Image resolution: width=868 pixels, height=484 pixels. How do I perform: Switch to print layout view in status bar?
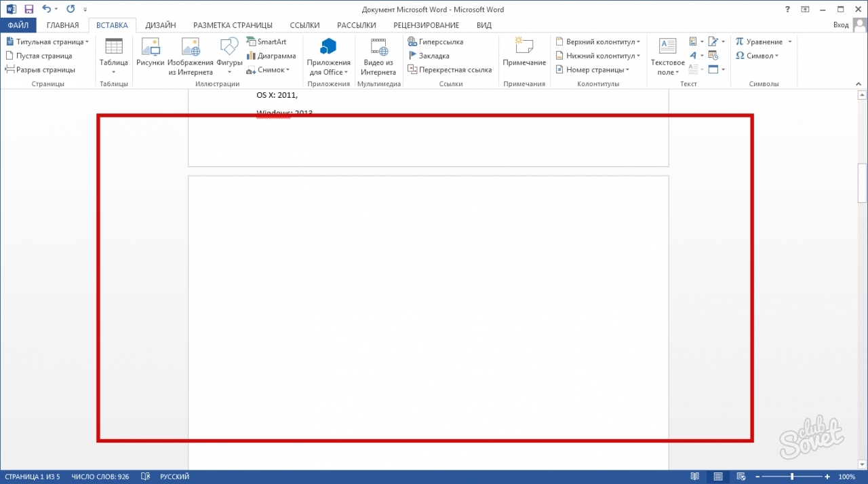(x=718, y=477)
